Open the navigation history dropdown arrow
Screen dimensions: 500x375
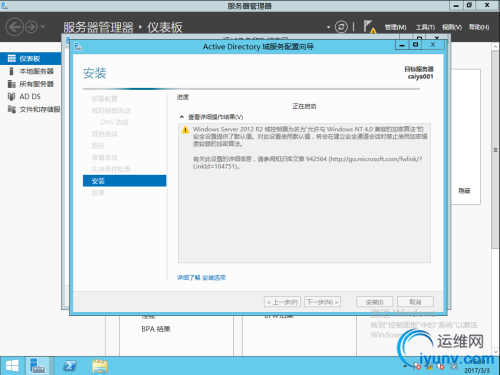click(x=43, y=26)
